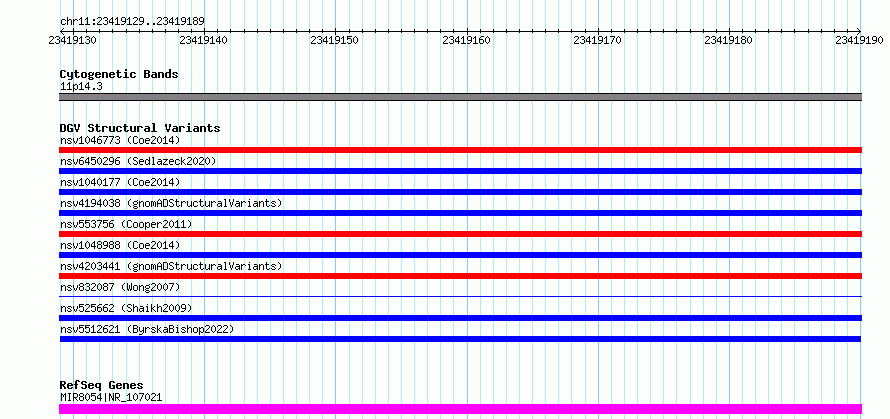Image resolution: width=890 pixels, height=419 pixels.
Task: Open the nsv832087 (Wong2007) label
Action: [120, 287]
